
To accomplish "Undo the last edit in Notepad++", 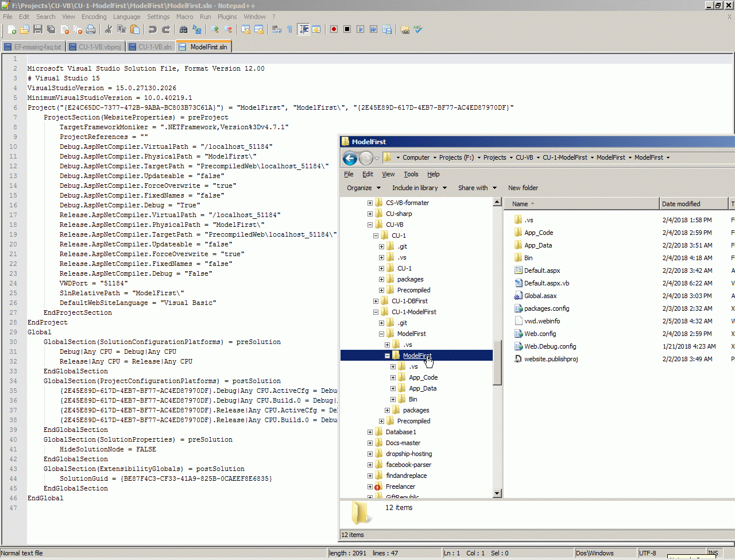I will 152,29.
